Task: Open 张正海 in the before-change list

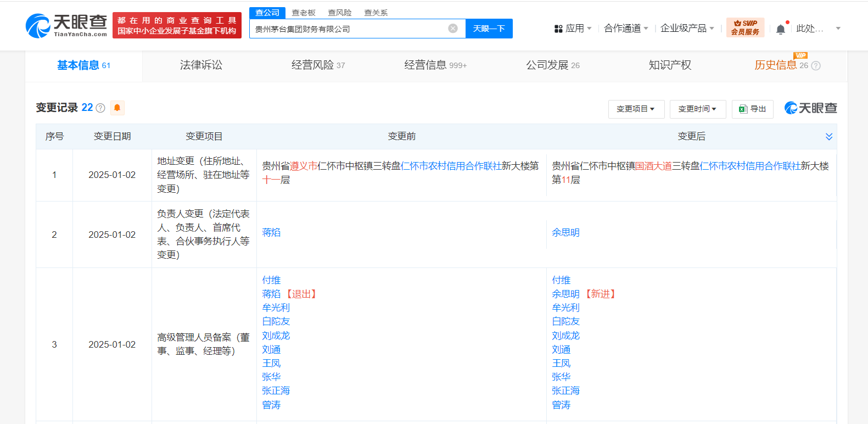Action: [276, 391]
